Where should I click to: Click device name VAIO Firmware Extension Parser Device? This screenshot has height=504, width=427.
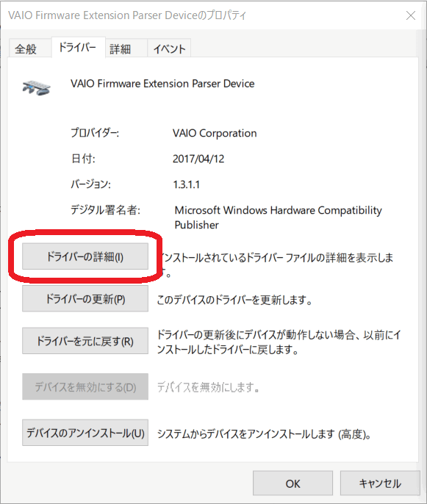coord(162,84)
